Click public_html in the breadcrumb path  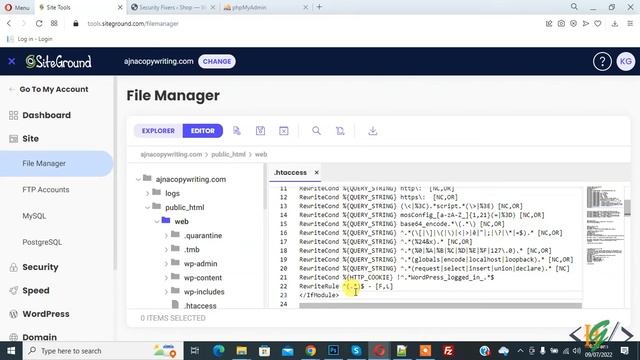[229, 154]
